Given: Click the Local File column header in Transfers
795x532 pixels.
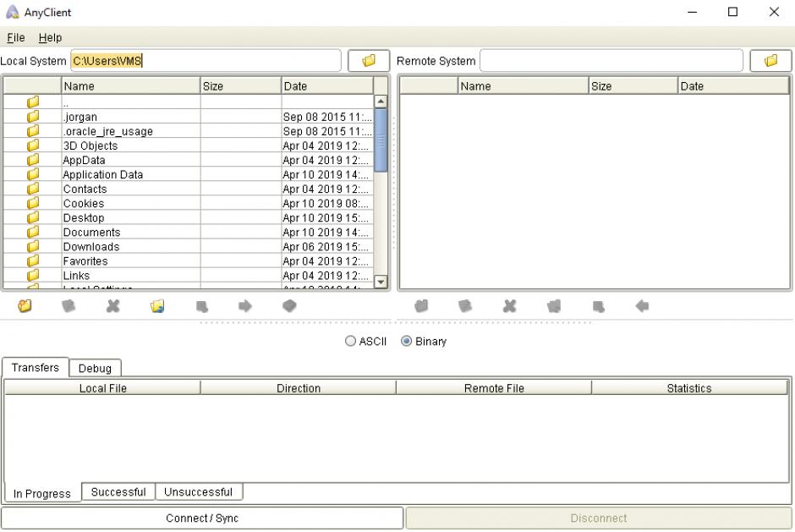Looking at the screenshot, I should click(x=102, y=388).
